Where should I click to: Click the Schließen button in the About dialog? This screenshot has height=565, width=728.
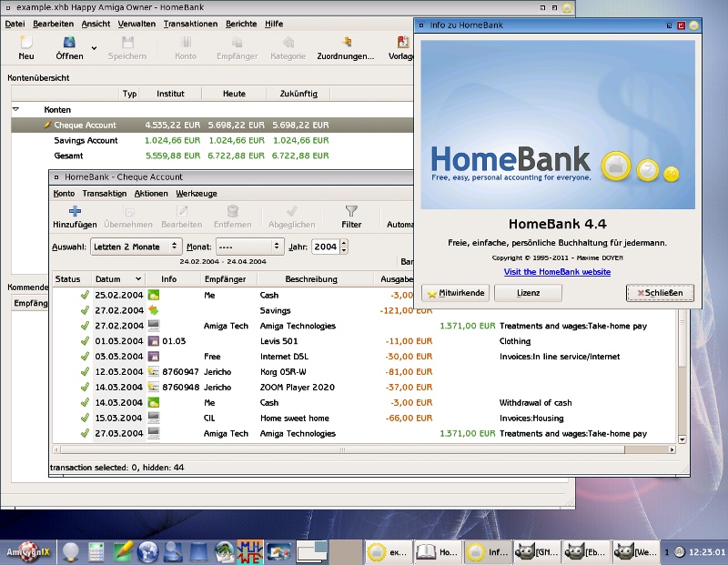coord(659,292)
